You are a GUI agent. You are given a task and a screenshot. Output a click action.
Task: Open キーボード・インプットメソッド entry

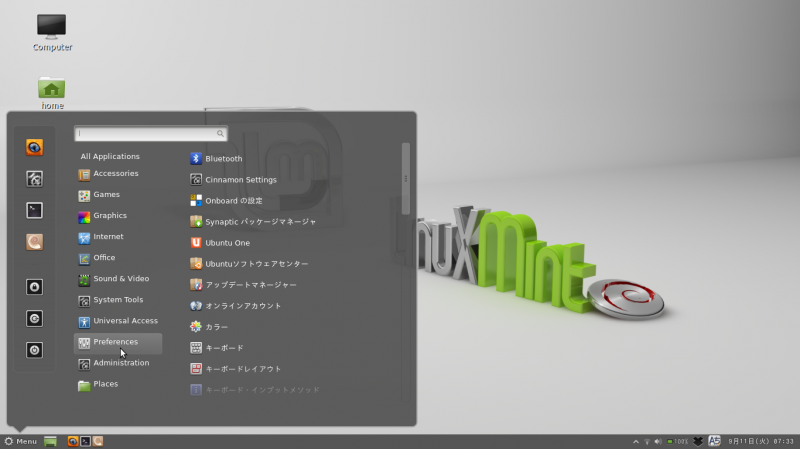[255, 390]
